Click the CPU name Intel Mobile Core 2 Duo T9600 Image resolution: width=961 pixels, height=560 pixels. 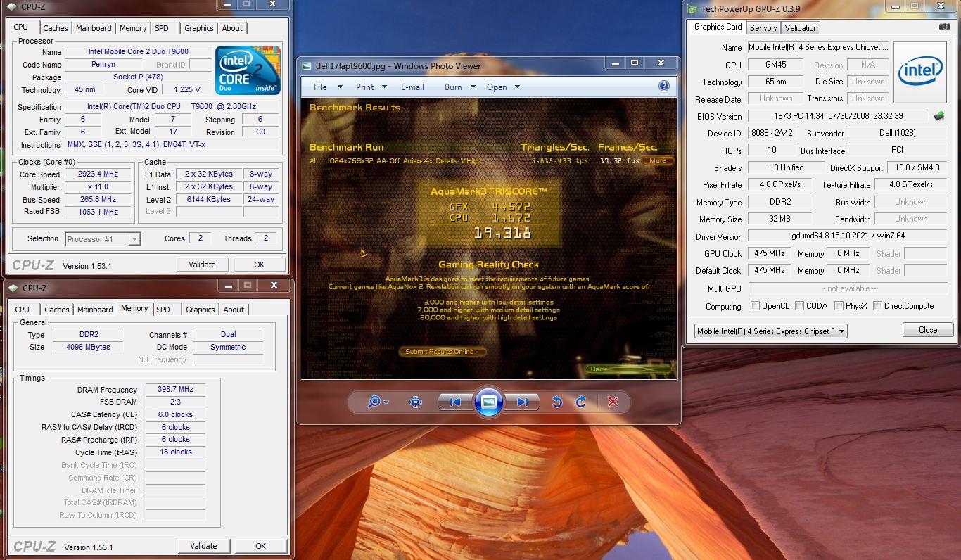tap(139, 51)
